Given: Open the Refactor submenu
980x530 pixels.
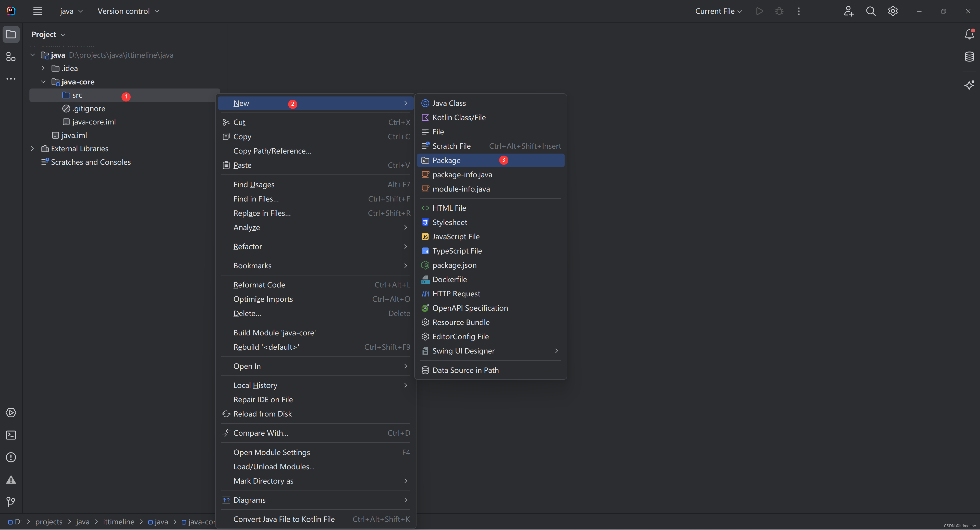Looking at the screenshot, I should (315, 246).
